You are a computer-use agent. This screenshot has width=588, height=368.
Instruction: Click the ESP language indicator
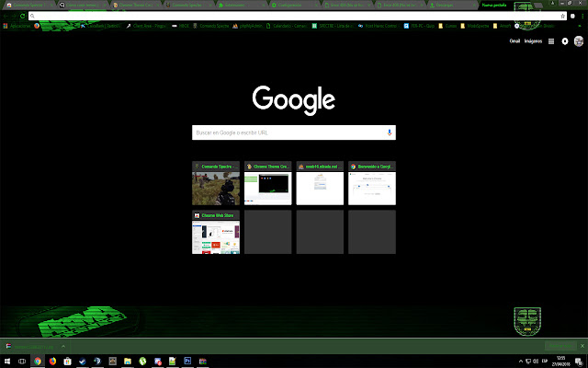click(545, 362)
